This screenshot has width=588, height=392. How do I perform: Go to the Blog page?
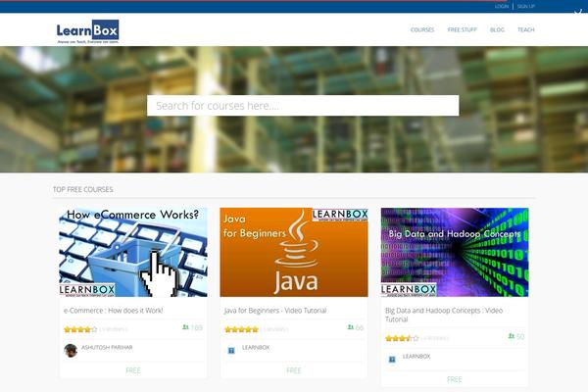click(497, 29)
